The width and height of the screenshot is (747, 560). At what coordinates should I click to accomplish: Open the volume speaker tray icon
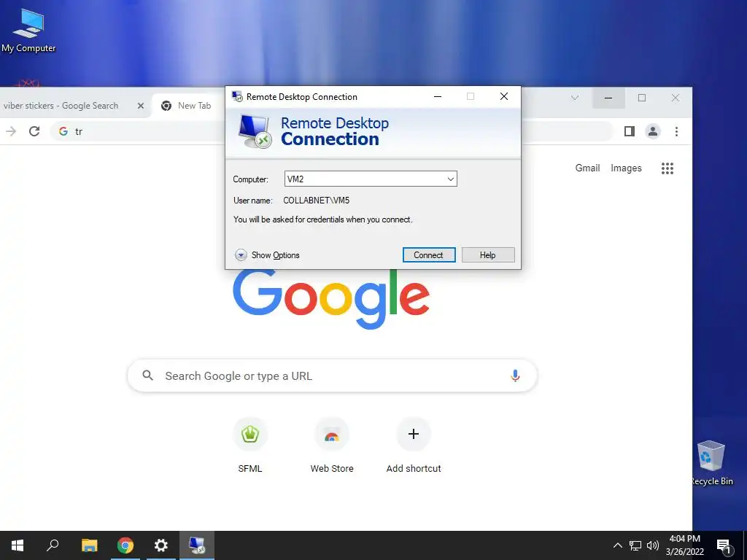[653, 545]
